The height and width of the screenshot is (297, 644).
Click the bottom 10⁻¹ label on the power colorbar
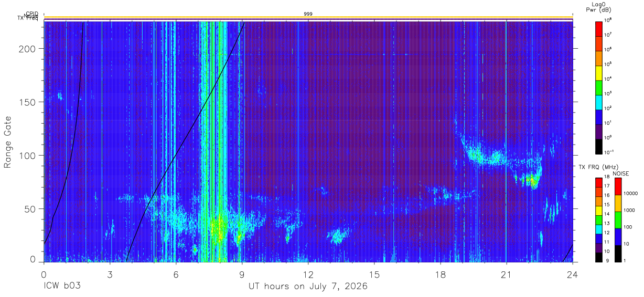608,152
